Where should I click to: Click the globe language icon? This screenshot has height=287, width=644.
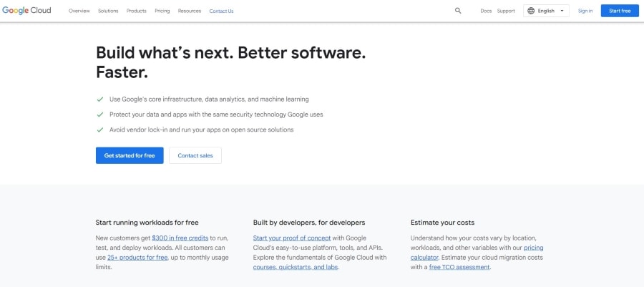(x=531, y=11)
